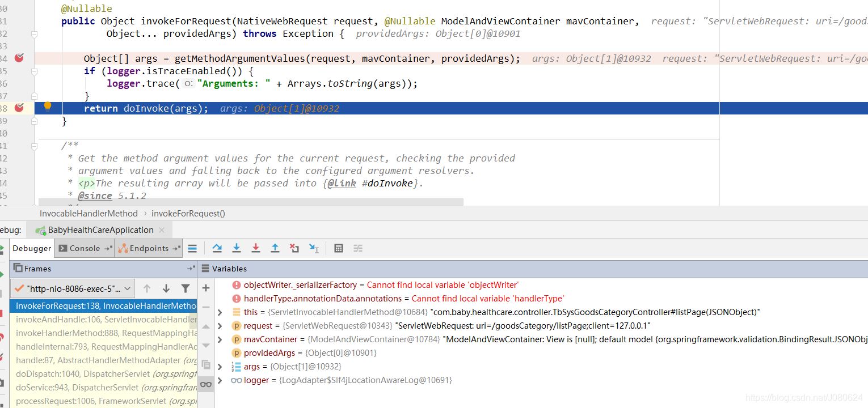Toggle the breakpoint on the doInvoke line
868x408 pixels.
pyautogui.click(x=19, y=108)
